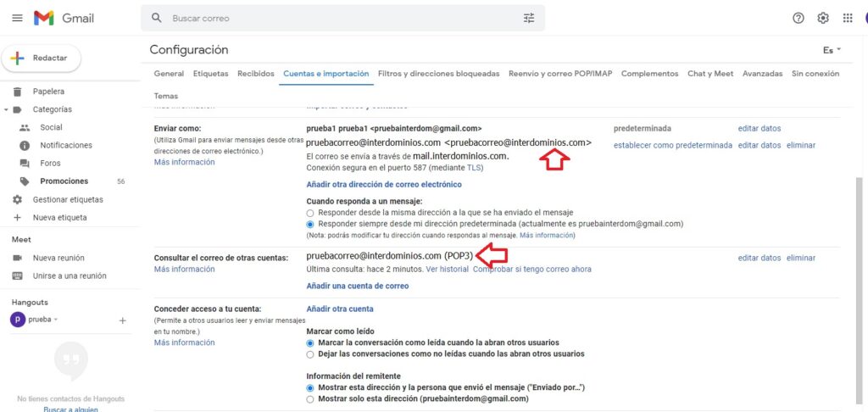Click the Gestionar etiquetas gear icon
The image size is (868, 412).
[x=17, y=199]
